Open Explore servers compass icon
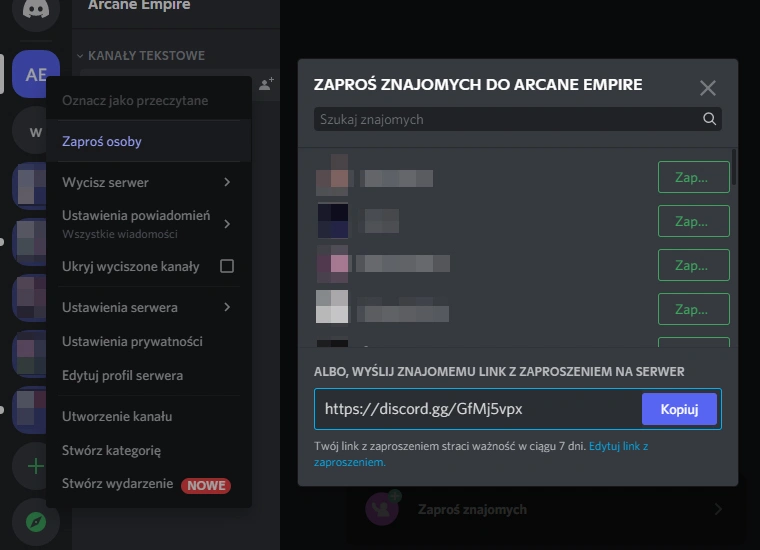 36,522
